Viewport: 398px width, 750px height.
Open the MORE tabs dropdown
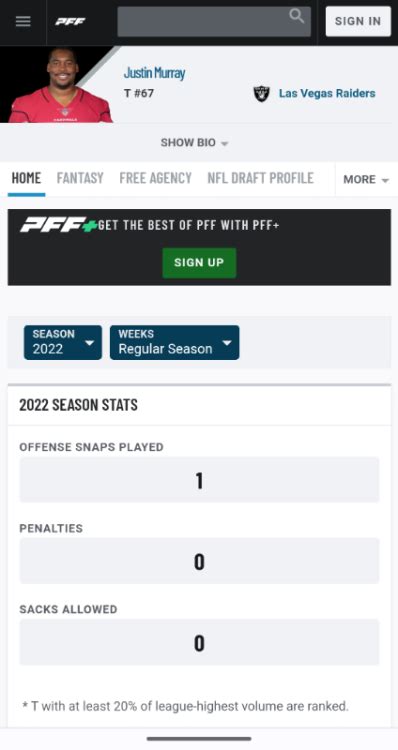366,179
